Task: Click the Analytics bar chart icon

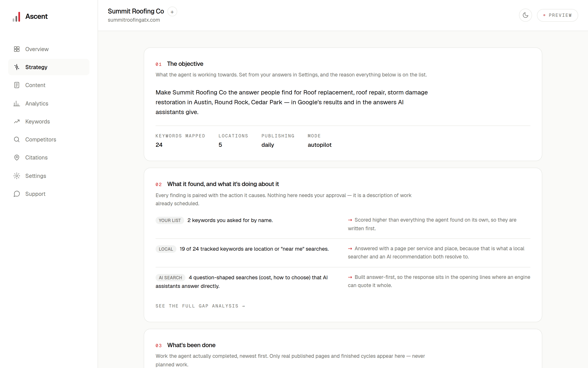Action: [x=17, y=103]
